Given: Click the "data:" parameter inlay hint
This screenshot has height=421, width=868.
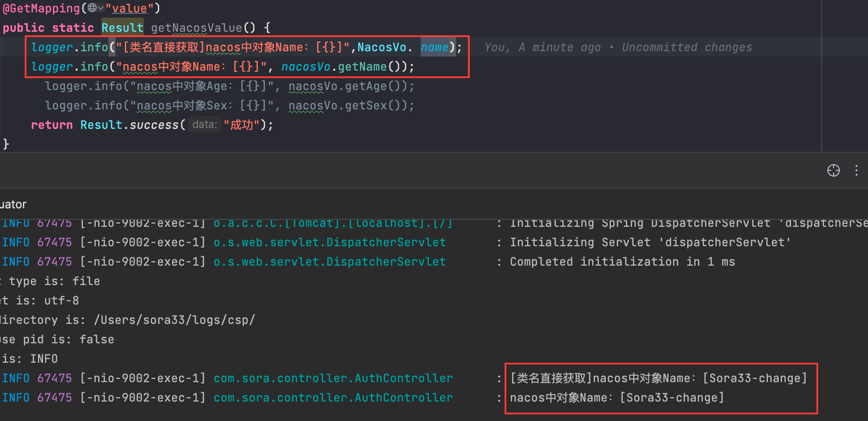Looking at the screenshot, I should click(205, 125).
